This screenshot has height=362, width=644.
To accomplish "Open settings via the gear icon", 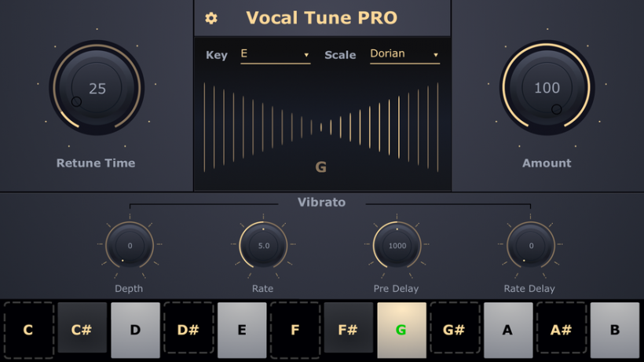I will point(211,18).
